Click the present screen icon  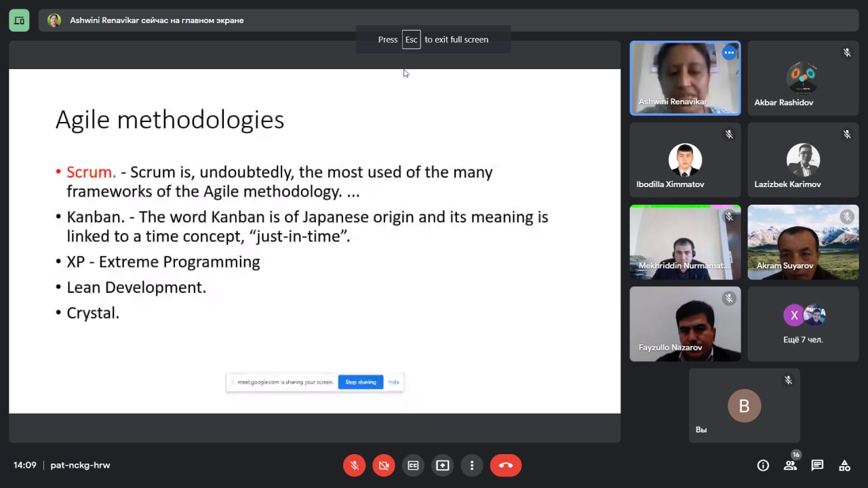pos(443,466)
